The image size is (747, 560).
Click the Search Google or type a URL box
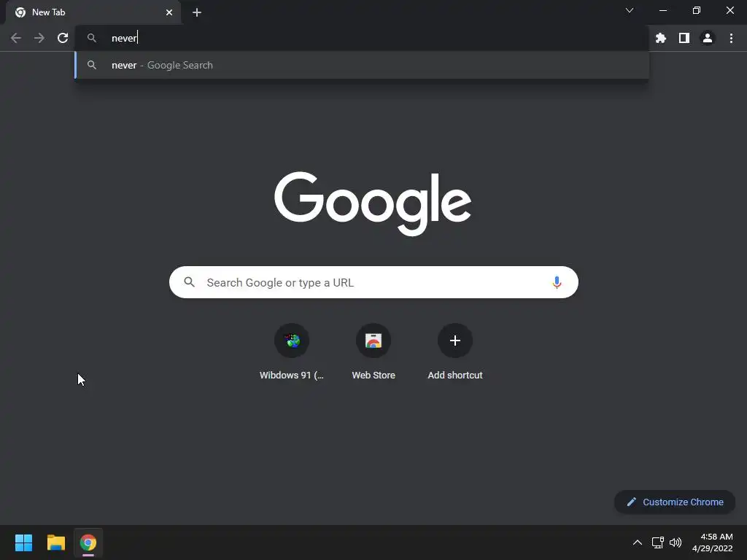373,282
